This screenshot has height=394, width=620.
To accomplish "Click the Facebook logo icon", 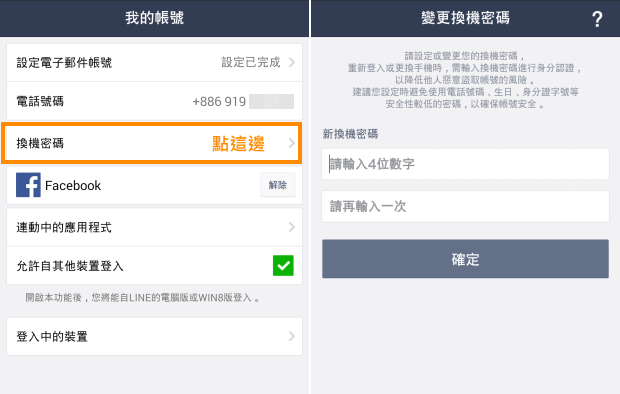I will click(x=28, y=185).
